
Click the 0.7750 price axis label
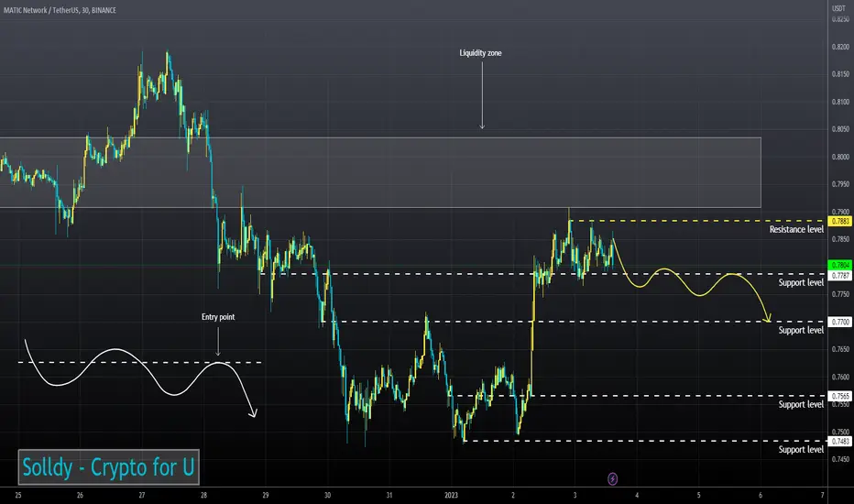click(840, 294)
